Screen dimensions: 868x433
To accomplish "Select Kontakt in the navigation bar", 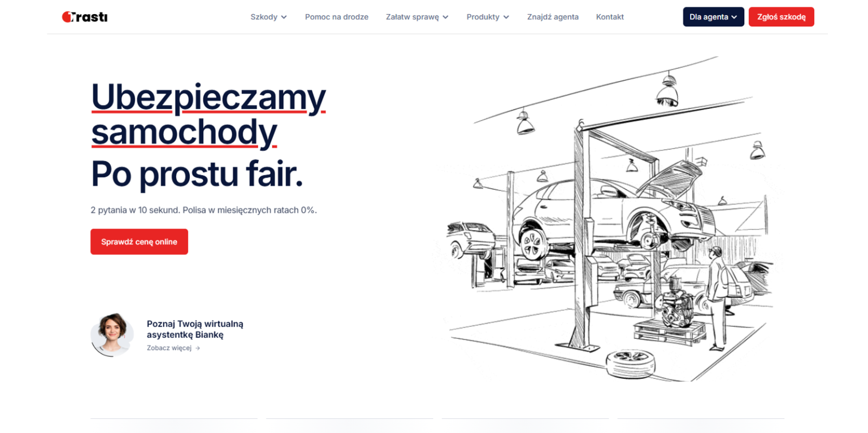I will 609,16.
